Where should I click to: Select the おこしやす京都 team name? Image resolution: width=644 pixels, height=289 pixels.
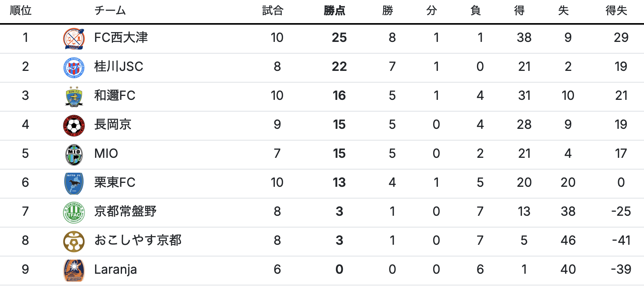(x=138, y=240)
